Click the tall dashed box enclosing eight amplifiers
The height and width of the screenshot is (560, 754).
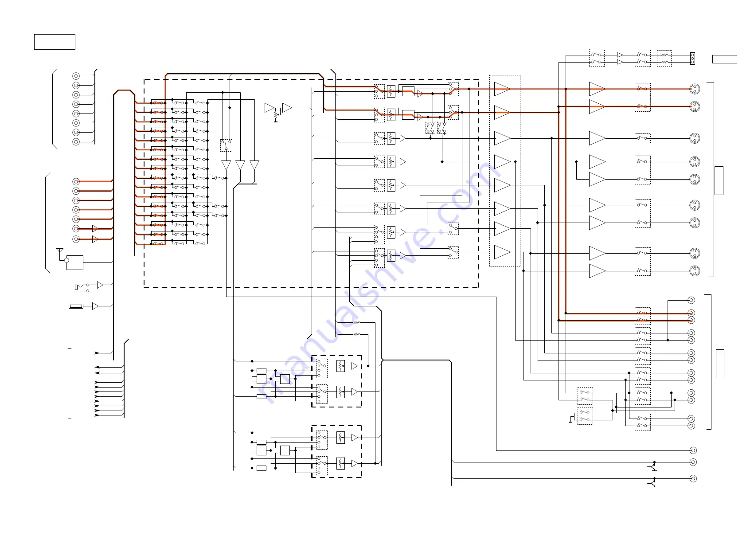pyautogui.click(x=504, y=171)
